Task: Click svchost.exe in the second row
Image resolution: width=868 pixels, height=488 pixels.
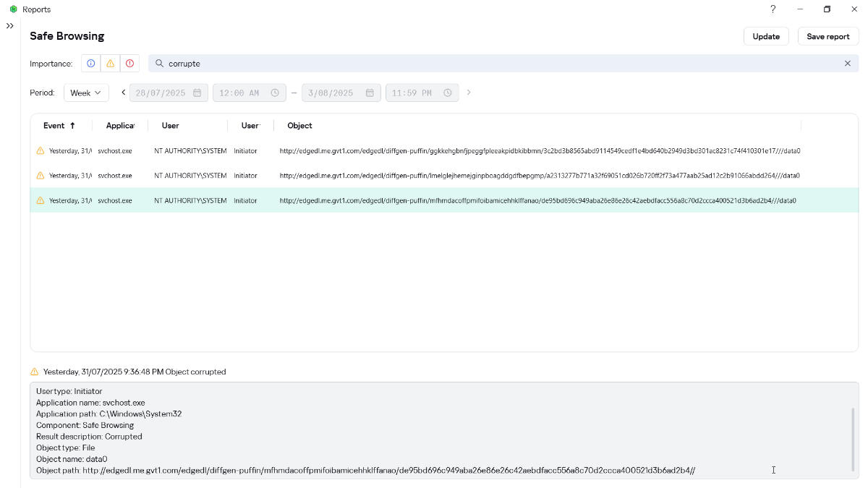Action: coord(115,176)
